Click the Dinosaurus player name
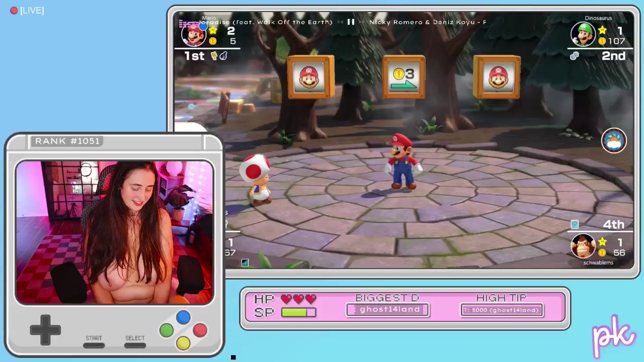 tap(598, 18)
